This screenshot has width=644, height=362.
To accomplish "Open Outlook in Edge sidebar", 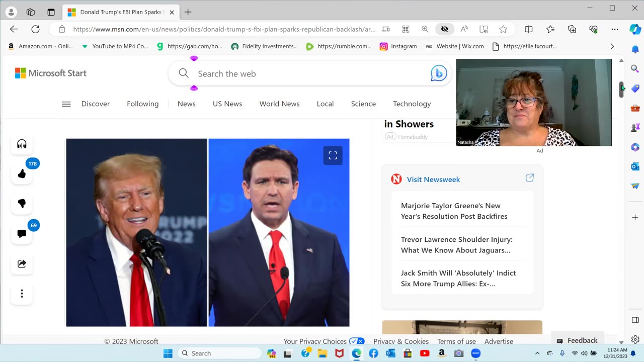I will coord(635,166).
